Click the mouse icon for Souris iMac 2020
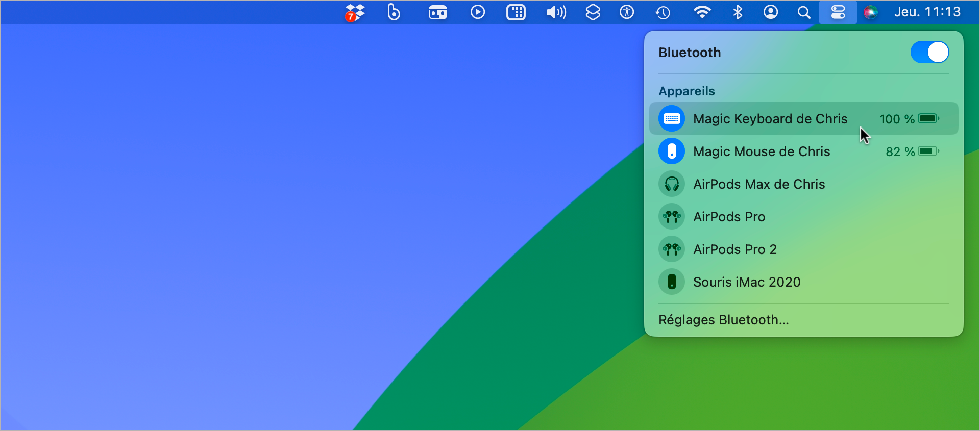Viewport: 980px width, 431px height. click(672, 282)
